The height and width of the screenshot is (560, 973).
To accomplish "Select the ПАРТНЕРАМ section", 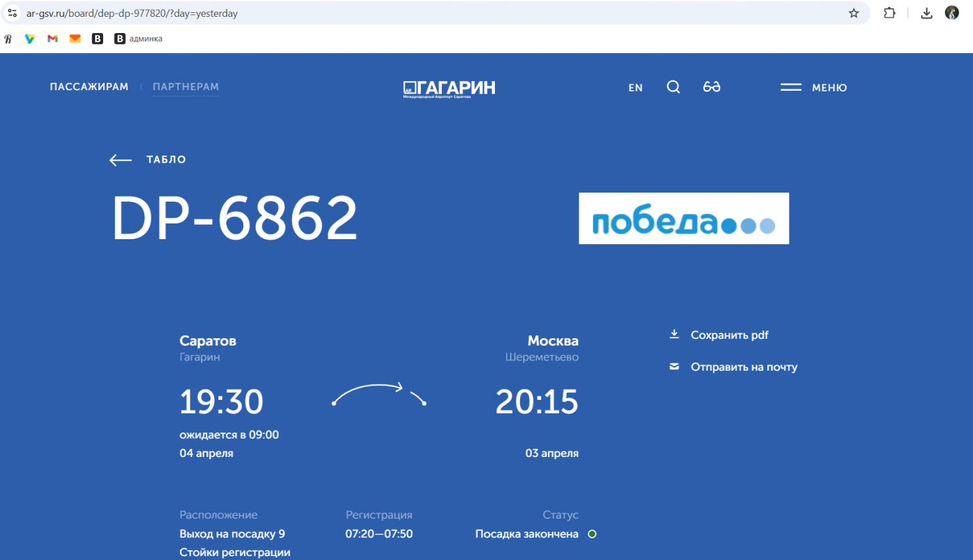I will (186, 87).
